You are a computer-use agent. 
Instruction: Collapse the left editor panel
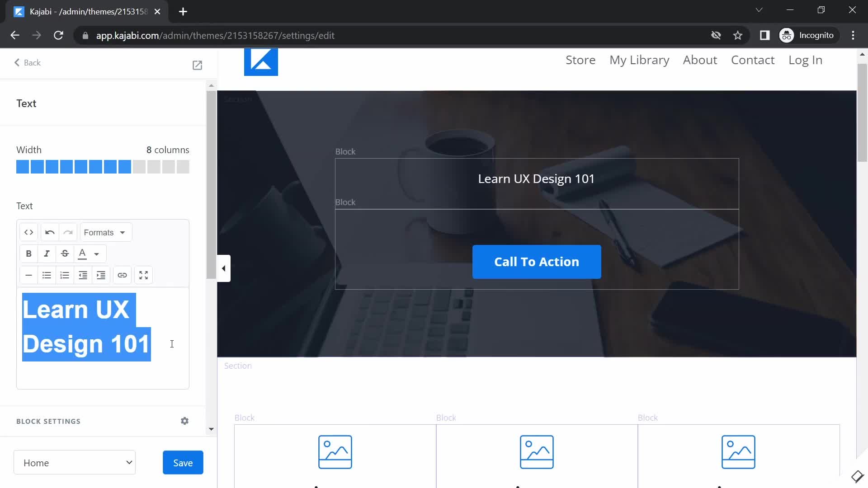(223, 267)
